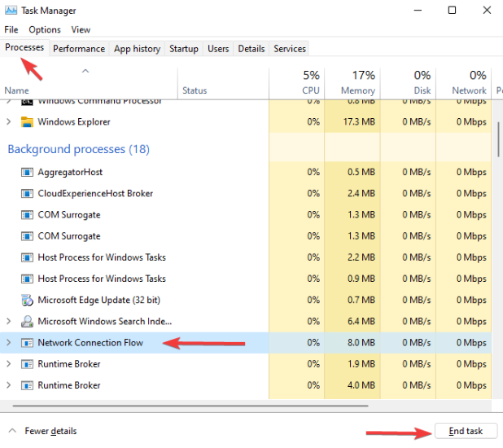Click the CloudExperienceHost Broker icon
Screen dimensions: 503x448
coord(27,194)
